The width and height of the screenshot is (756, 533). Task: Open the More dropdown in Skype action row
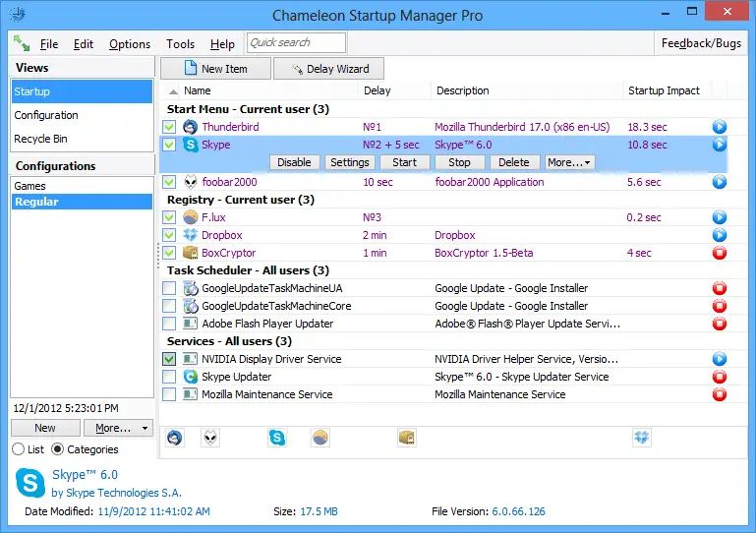[569, 162]
